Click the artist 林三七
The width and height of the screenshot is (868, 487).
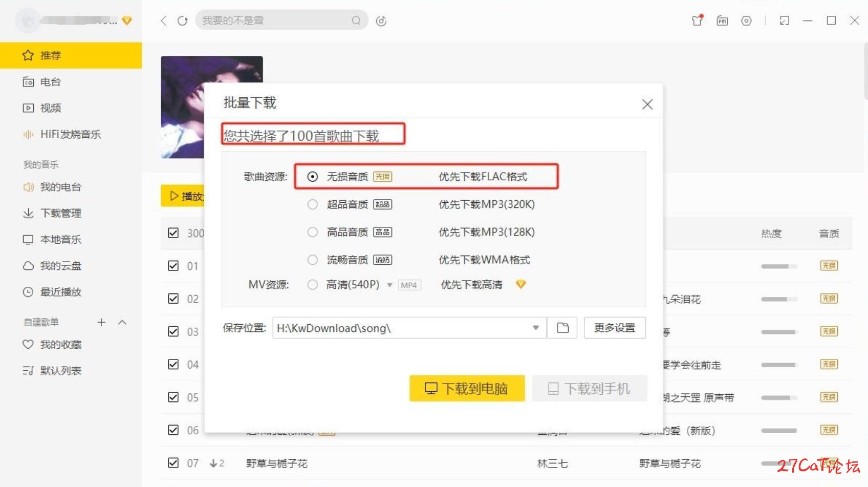coord(553,463)
